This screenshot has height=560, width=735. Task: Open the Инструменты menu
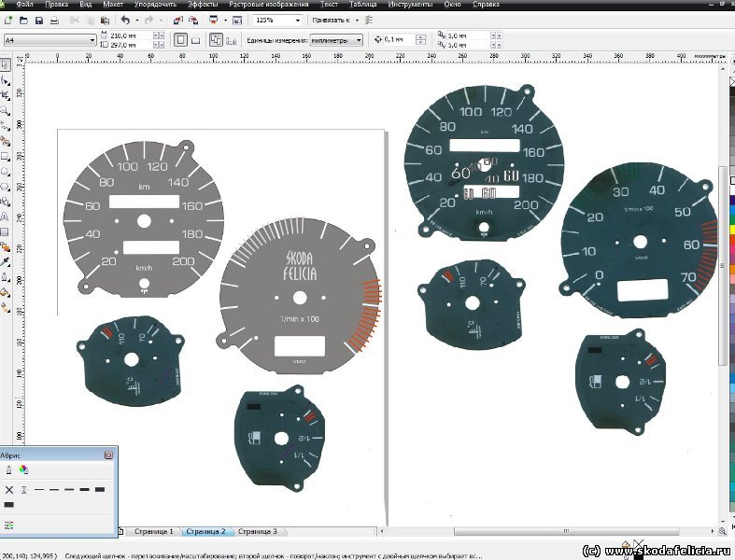click(410, 5)
